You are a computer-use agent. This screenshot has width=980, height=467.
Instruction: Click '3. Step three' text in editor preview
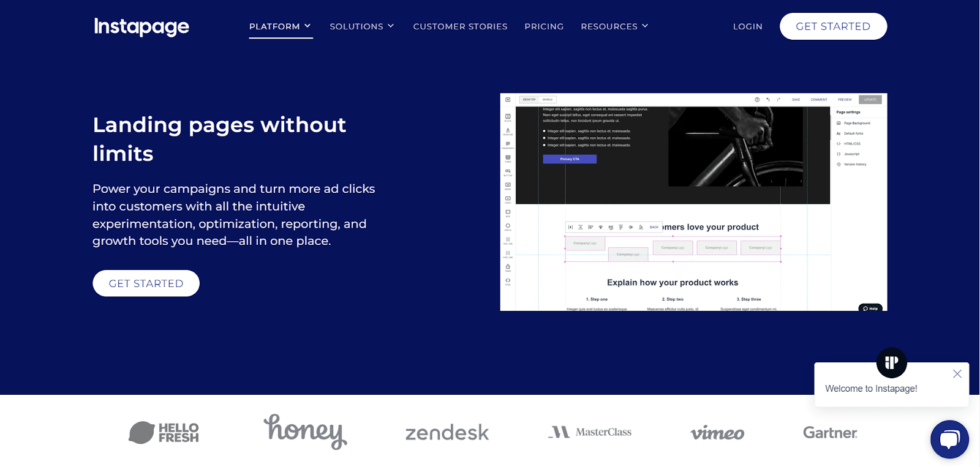point(748,299)
